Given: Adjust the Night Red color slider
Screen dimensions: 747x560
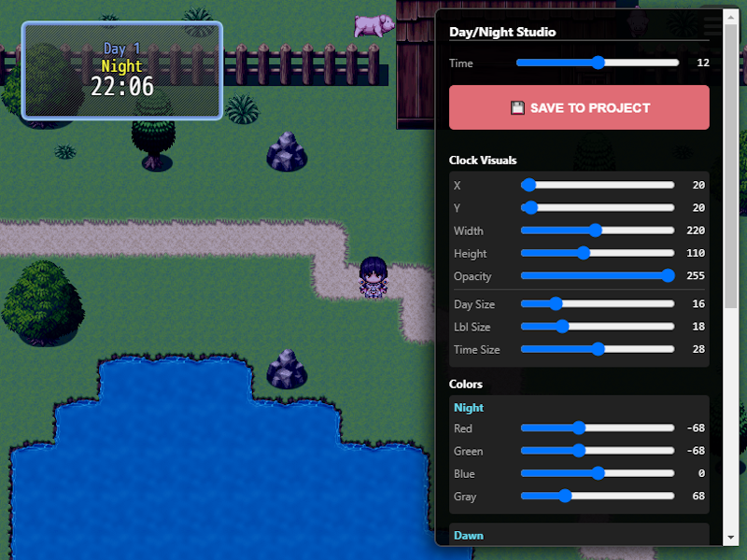Looking at the screenshot, I should 598,428.
